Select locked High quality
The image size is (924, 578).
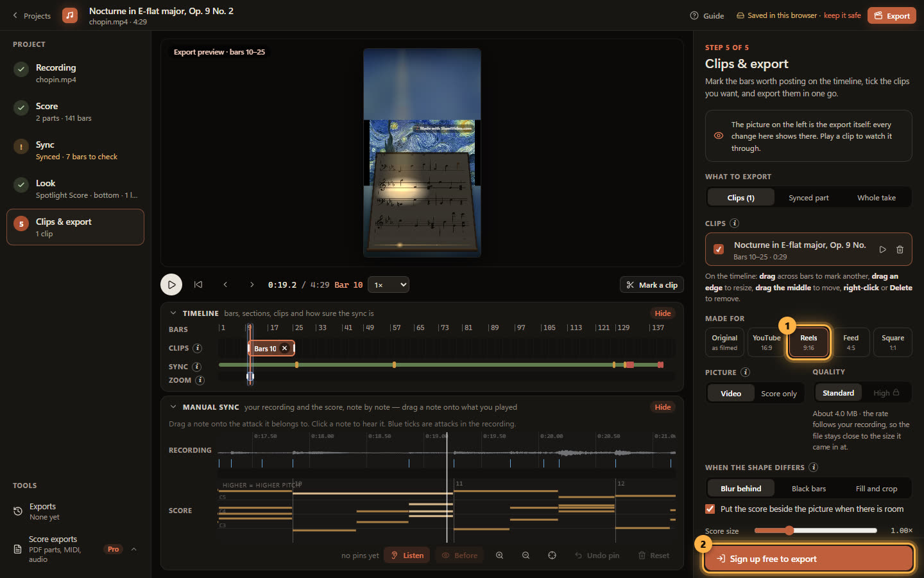886,393
